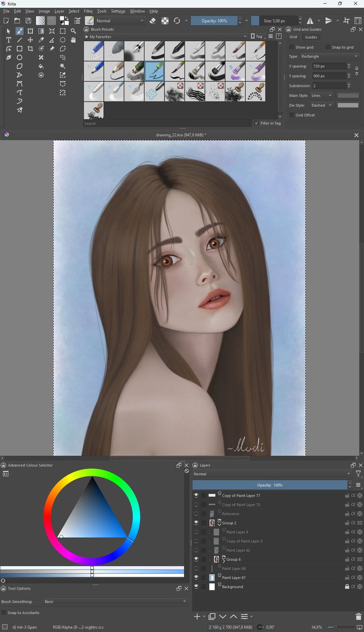Open the grid Type Rectangle dropdown
Image resolution: width=364 pixels, height=632 pixels.
(x=329, y=56)
